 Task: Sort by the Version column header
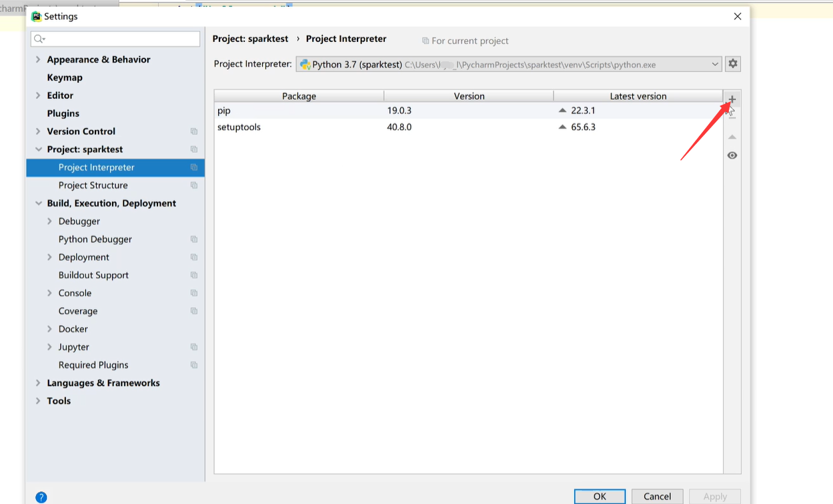[469, 96]
